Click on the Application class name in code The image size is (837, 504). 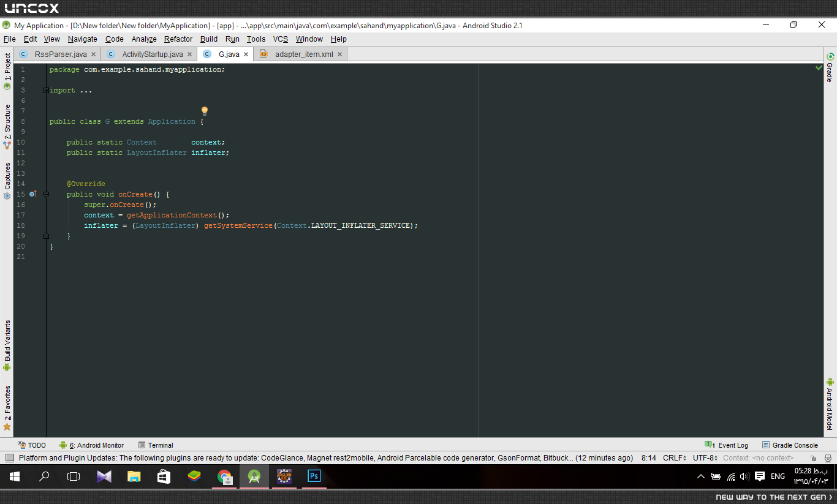(x=172, y=121)
